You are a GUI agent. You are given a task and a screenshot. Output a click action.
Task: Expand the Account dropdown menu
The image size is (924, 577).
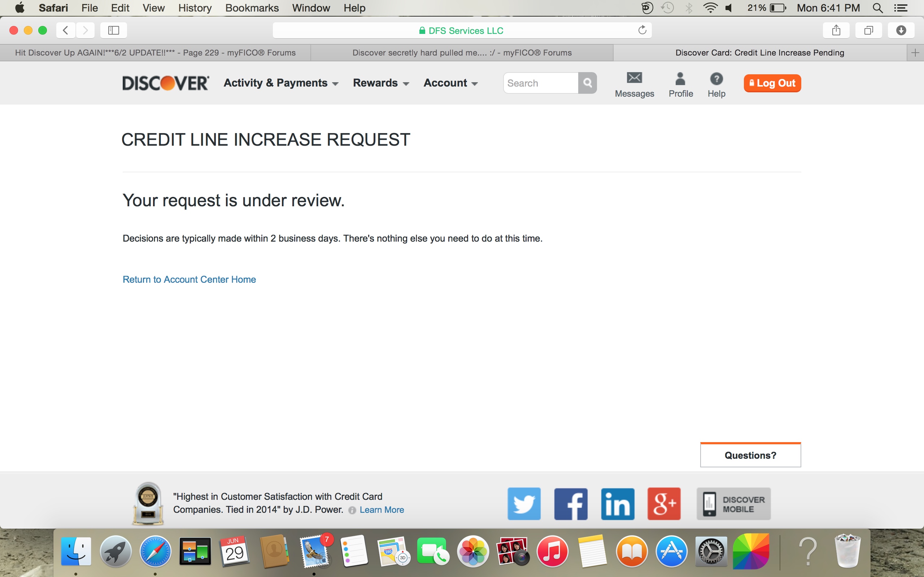(x=450, y=83)
